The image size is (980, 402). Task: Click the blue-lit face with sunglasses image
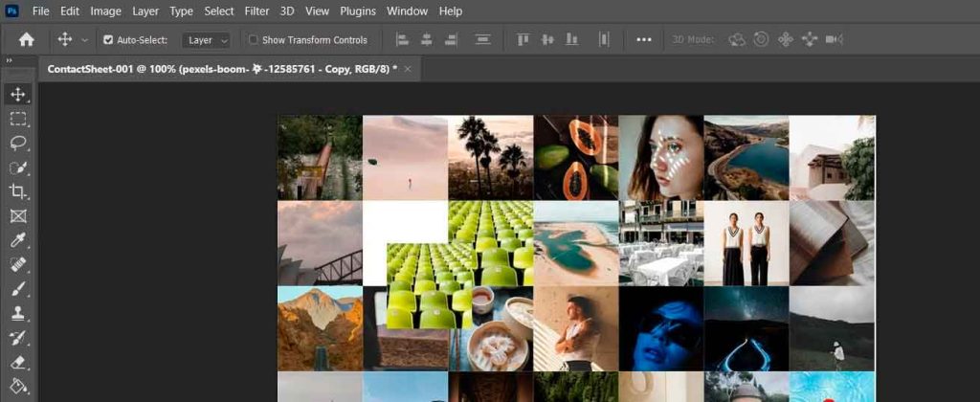661,329
